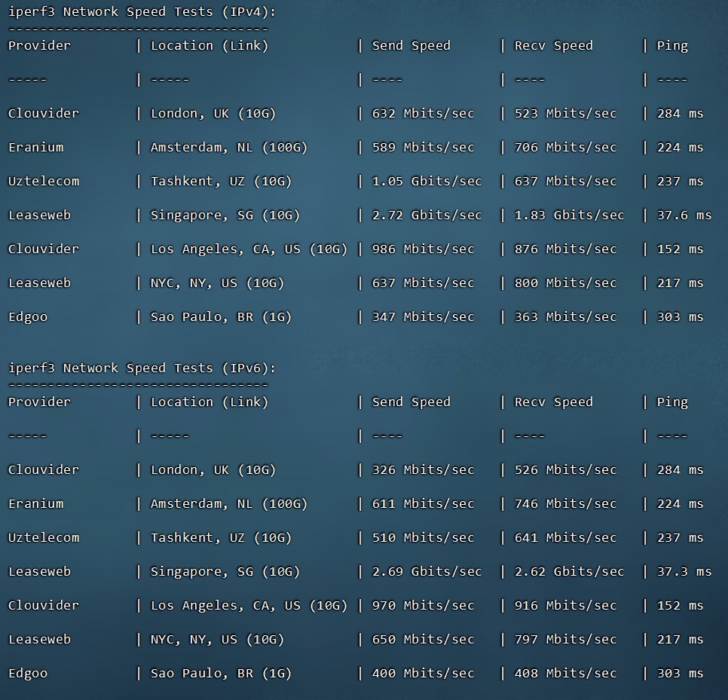The height and width of the screenshot is (700, 728).
Task: Select the "510 Mbits/sec" send speed value
Action: 423,538
